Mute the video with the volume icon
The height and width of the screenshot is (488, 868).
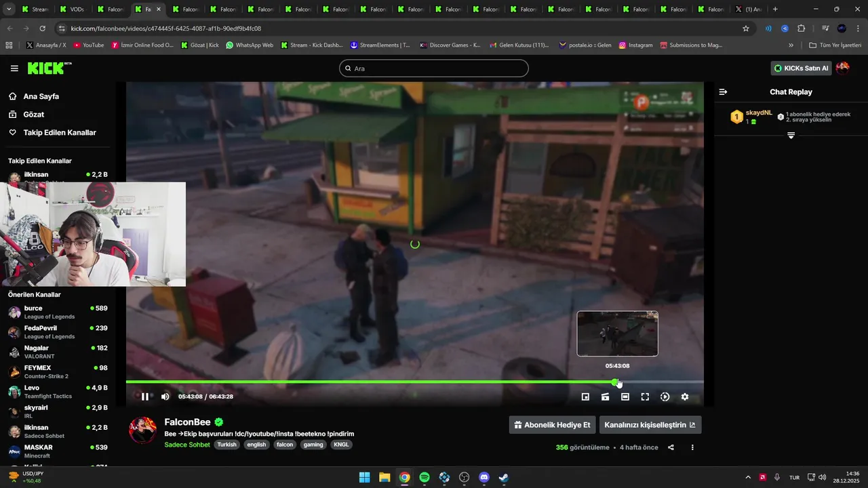(x=165, y=396)
